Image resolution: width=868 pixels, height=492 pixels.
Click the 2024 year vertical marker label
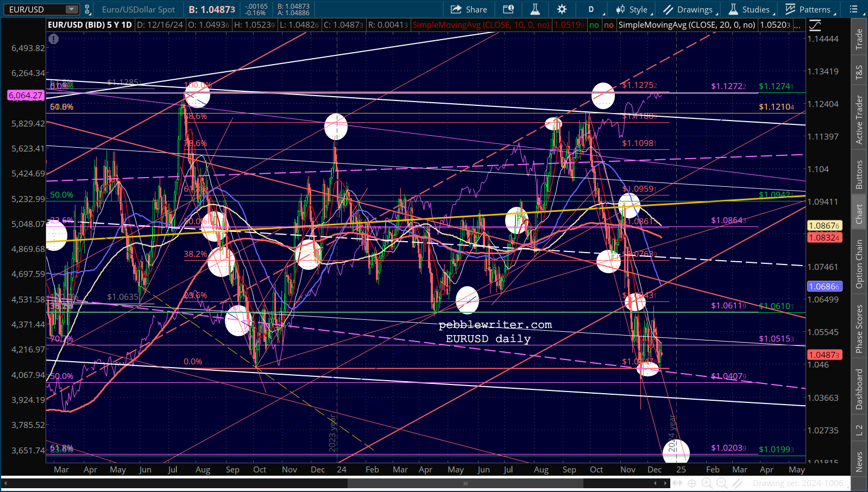[x=672, y=433]
